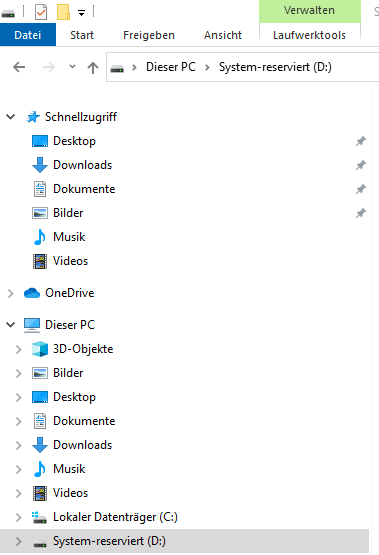
Task: Click System-reserviert (D:) in address bar
Action: [x=275, y=67]
